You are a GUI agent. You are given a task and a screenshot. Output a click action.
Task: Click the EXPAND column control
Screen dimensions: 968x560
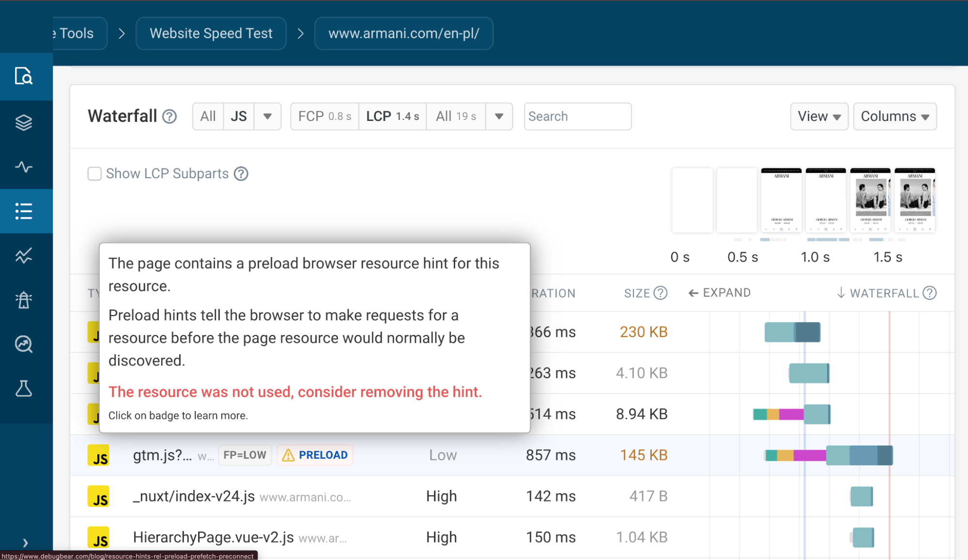point(720,293)
